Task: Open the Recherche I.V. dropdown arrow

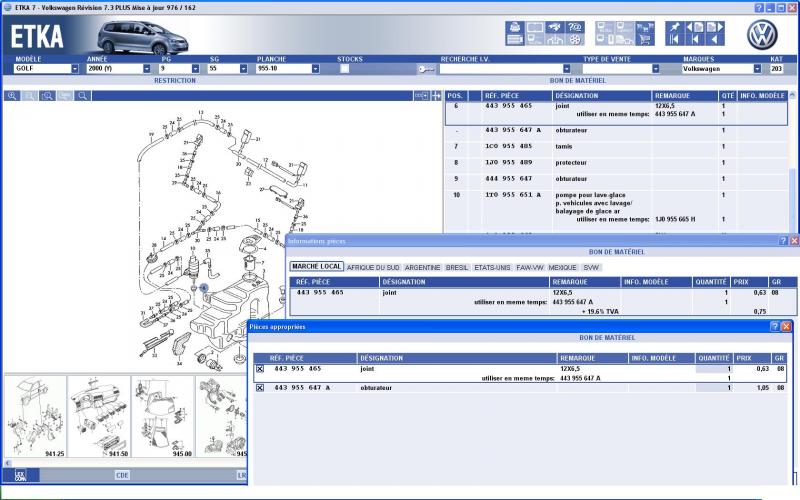Action: coord(566,69)
